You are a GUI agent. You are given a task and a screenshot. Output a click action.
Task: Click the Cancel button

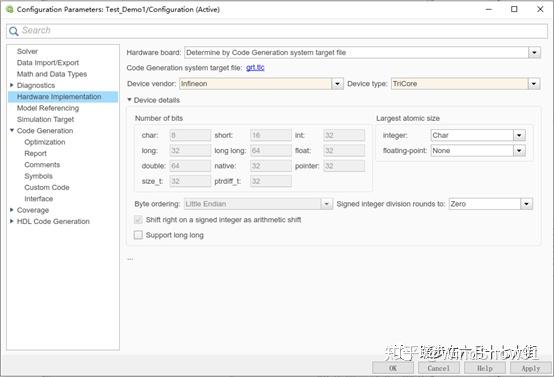click(x=439, y=368)
